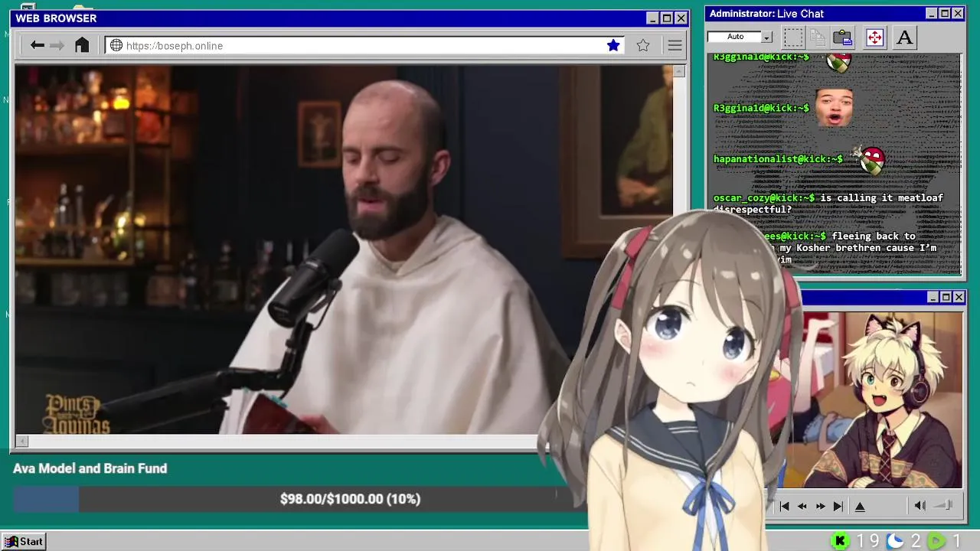Click the filled blue bookmark star
The image size is (980, 551).
tap(613, 46)
